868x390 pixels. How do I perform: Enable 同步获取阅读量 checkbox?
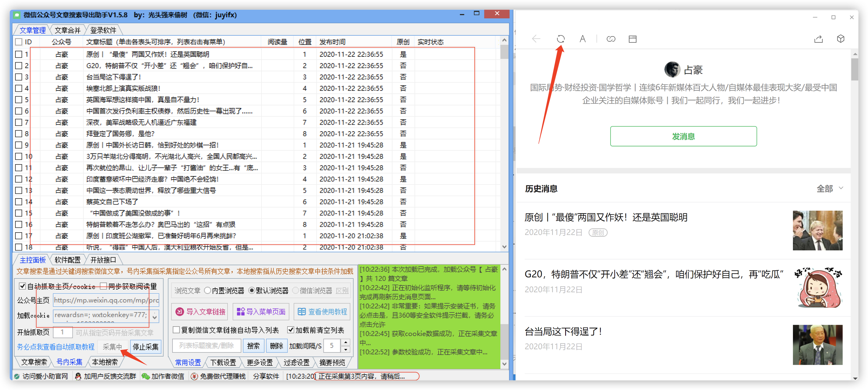click(104, 286)
